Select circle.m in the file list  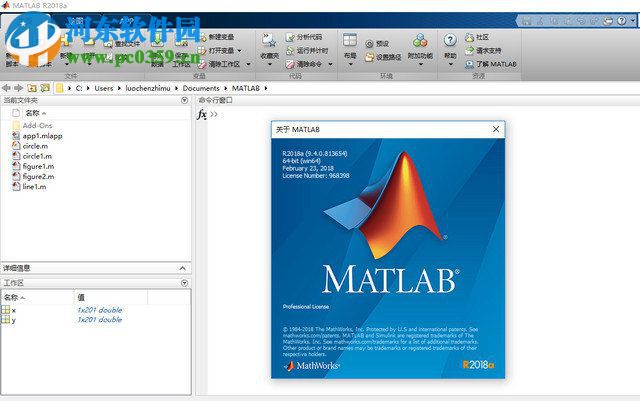[35, 146]
